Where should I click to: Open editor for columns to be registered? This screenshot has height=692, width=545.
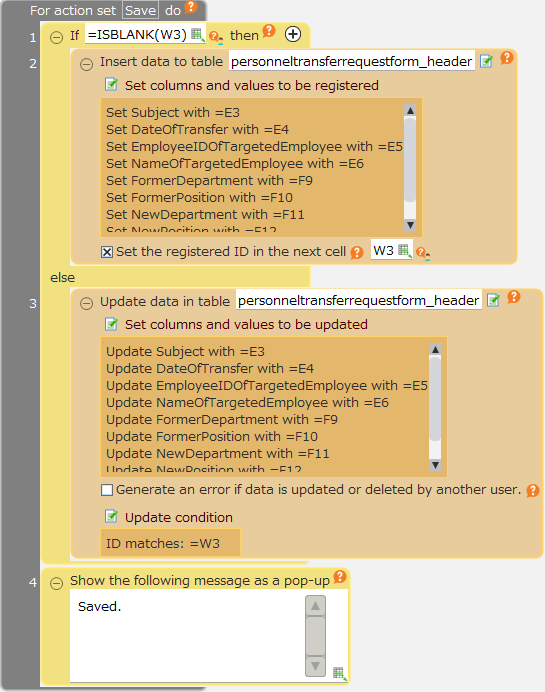click(111, 84)
